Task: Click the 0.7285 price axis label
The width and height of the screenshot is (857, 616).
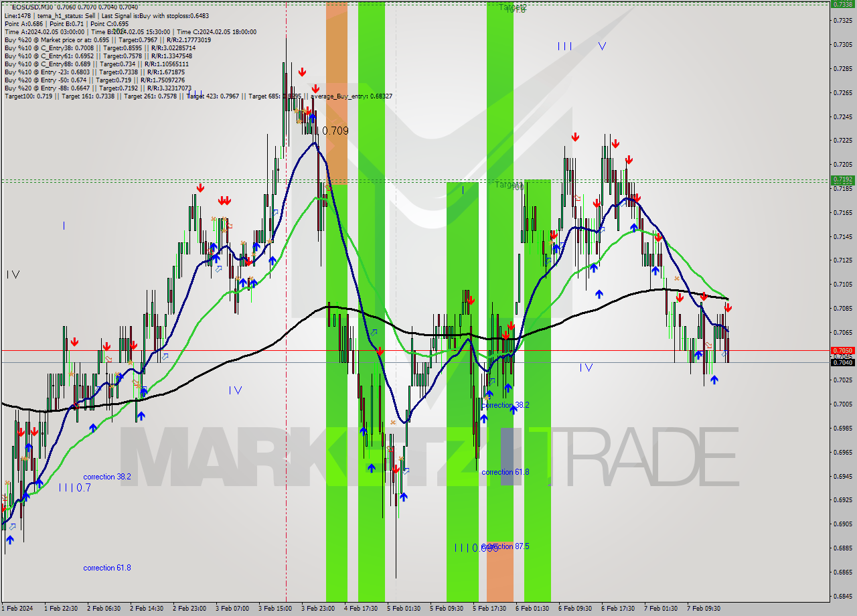Action: 843,68
